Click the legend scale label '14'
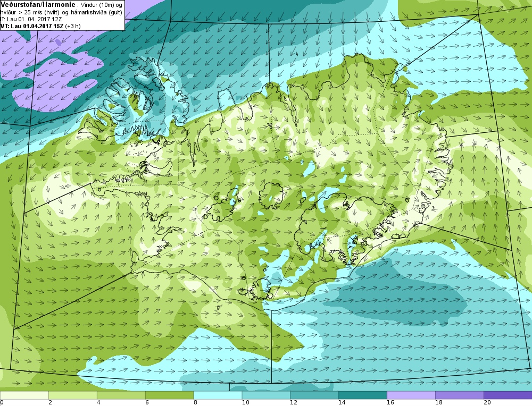This screenshot has height=406, width=532. (342, 402)
